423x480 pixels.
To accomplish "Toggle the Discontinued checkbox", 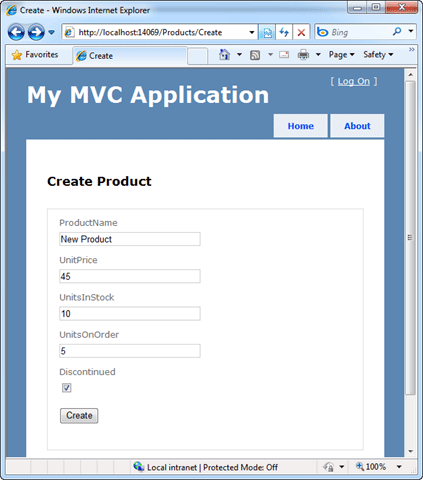I will click(x=67, y=388).
